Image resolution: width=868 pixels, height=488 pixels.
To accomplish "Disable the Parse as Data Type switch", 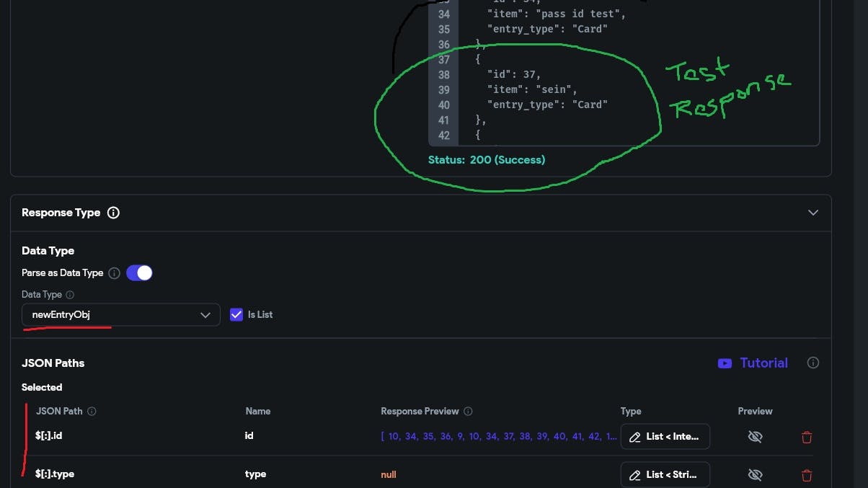I will pos(139,273).
